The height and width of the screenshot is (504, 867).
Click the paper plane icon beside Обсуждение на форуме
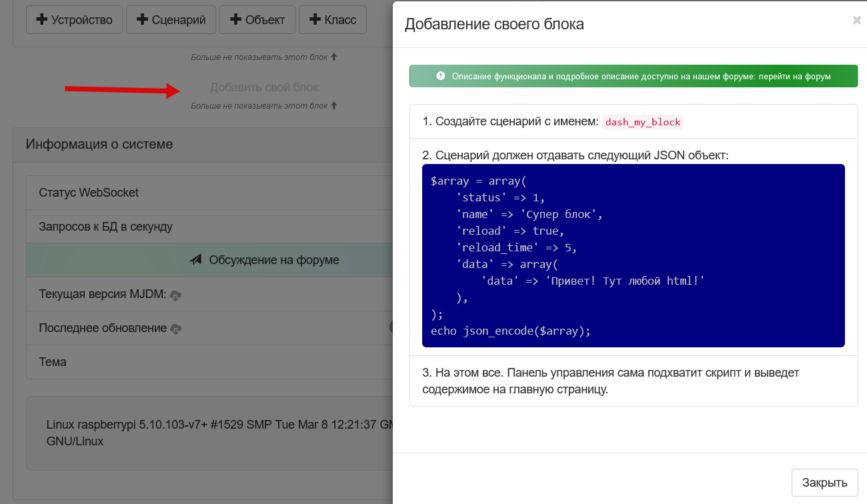point(195,260)
